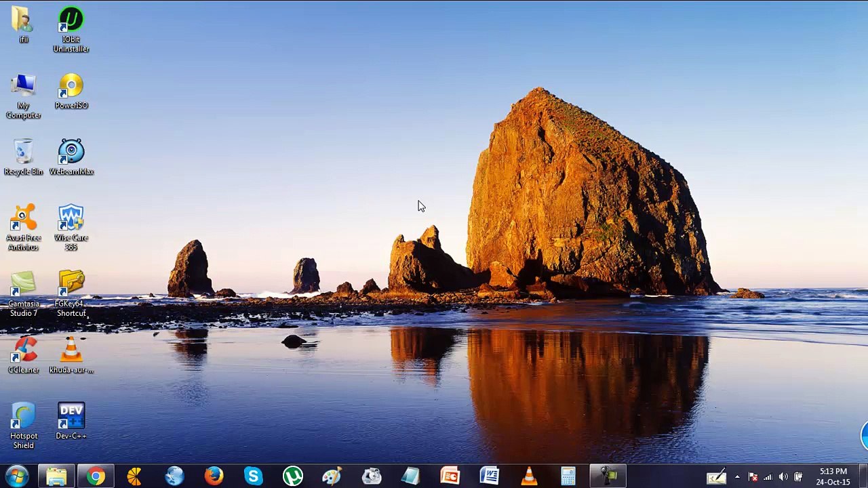Show hidden system tray icons arrow
The width and height of the screenshot is (868, 488).
737,477
